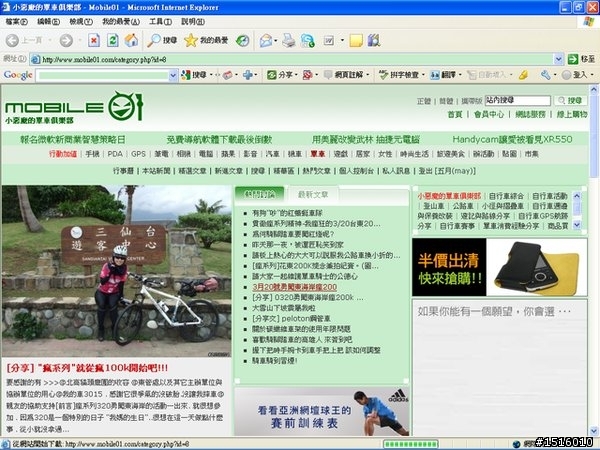Click Google toolbar highlighter icon
This screenshot has height=450, width=600.
click(523, 75)
